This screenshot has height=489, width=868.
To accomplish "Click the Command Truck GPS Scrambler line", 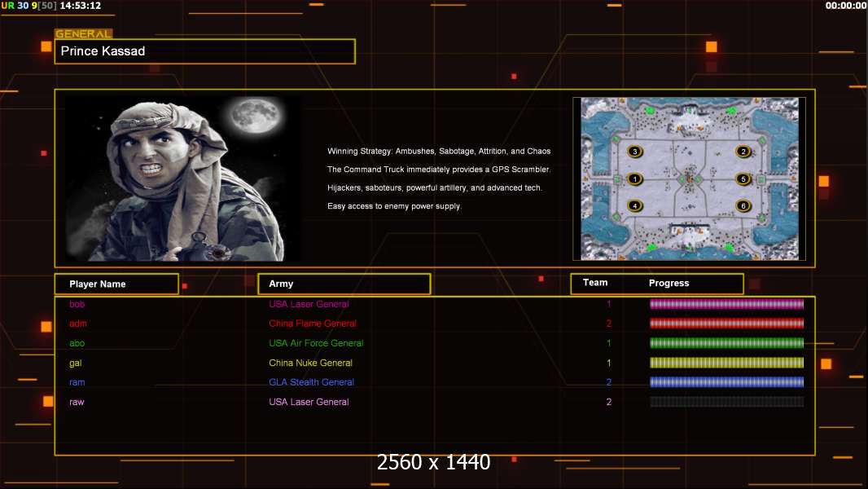I will [439, 170].
